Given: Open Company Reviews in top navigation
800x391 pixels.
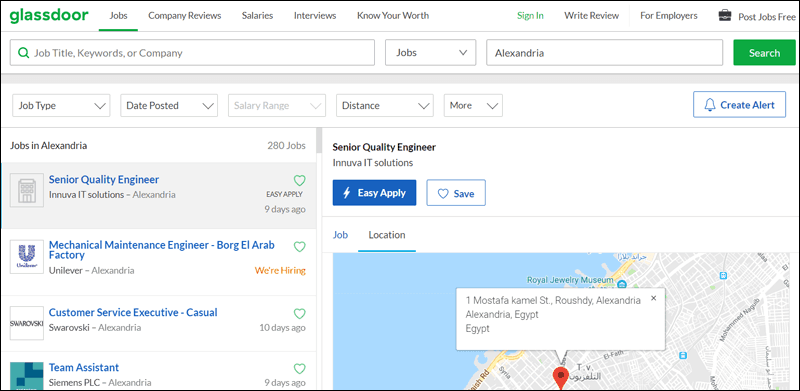Looking at the screenshot, I should pyautogui.click(x=185, y=15).
